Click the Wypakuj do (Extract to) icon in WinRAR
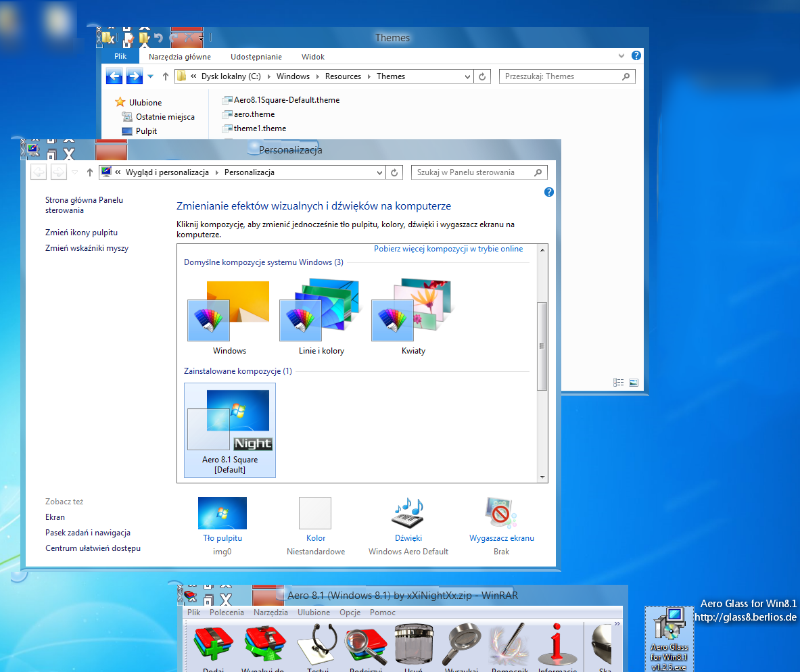This screenshot has height=672, width=800. point(265,644)
